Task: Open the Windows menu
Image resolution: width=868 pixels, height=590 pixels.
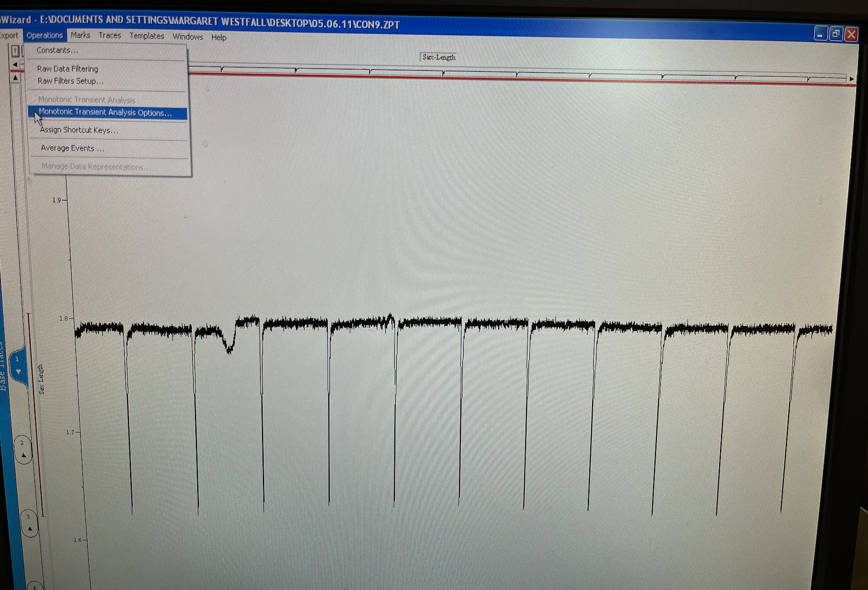Action: click(x=187, y=36)
